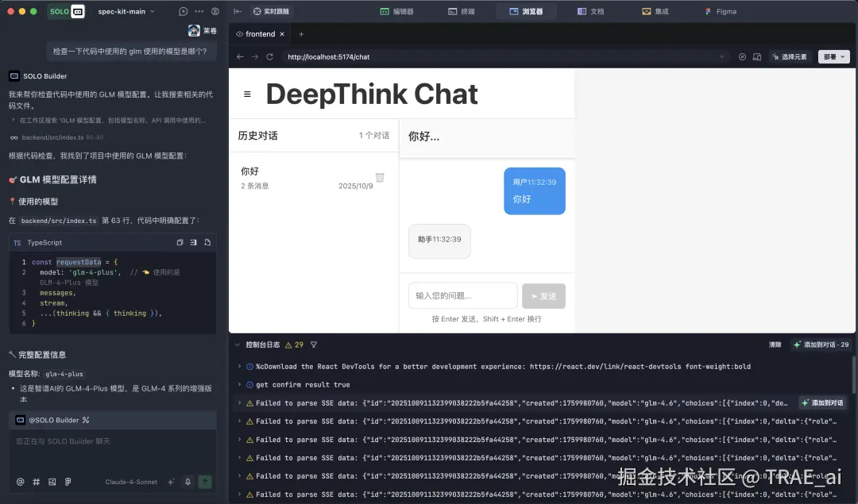Viewport: 858px width, 504px height.
Task: Go forward in the embedded browser
Action: (x=255, y=57)
